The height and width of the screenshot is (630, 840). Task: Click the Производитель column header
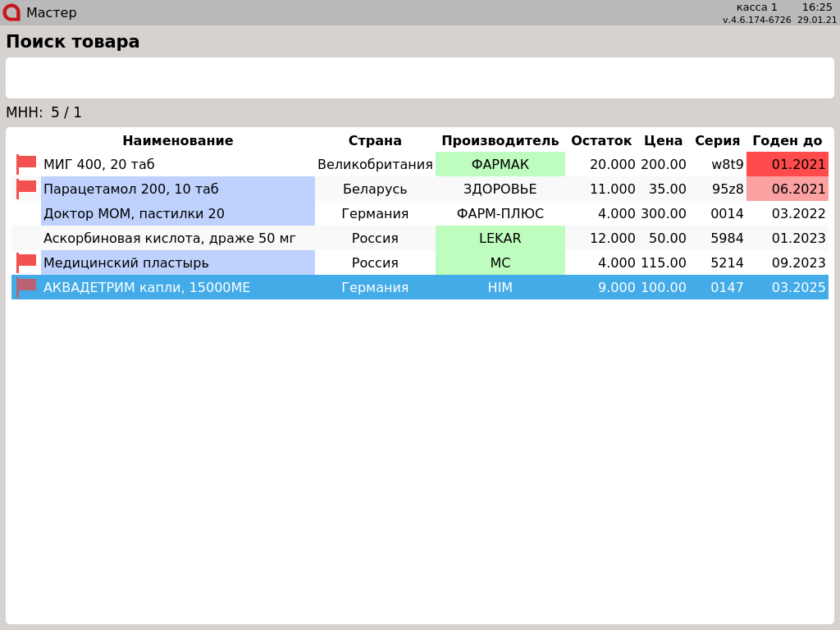pos(500,140)
